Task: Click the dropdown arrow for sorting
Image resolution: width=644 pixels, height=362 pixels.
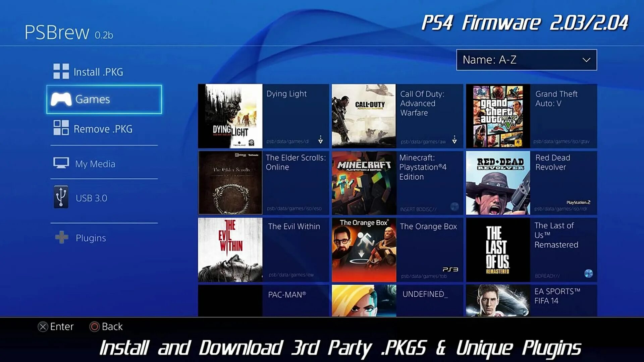Action: [x=587, y=60]
